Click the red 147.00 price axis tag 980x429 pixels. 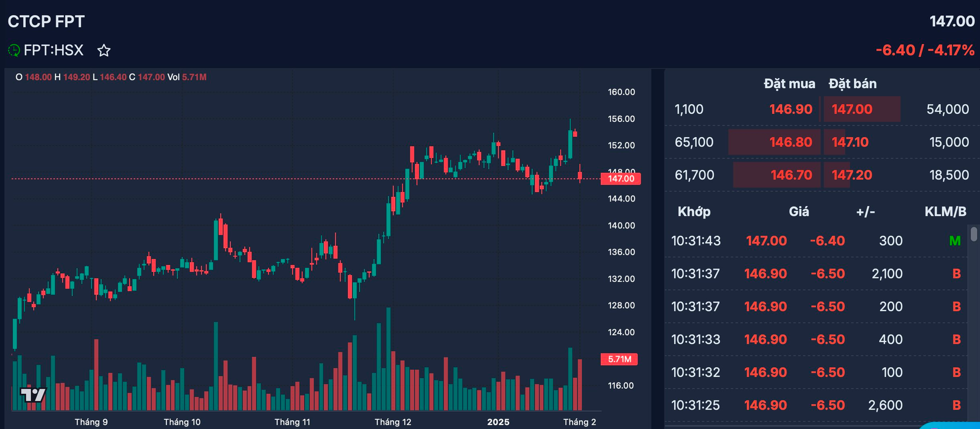point(621,179)
